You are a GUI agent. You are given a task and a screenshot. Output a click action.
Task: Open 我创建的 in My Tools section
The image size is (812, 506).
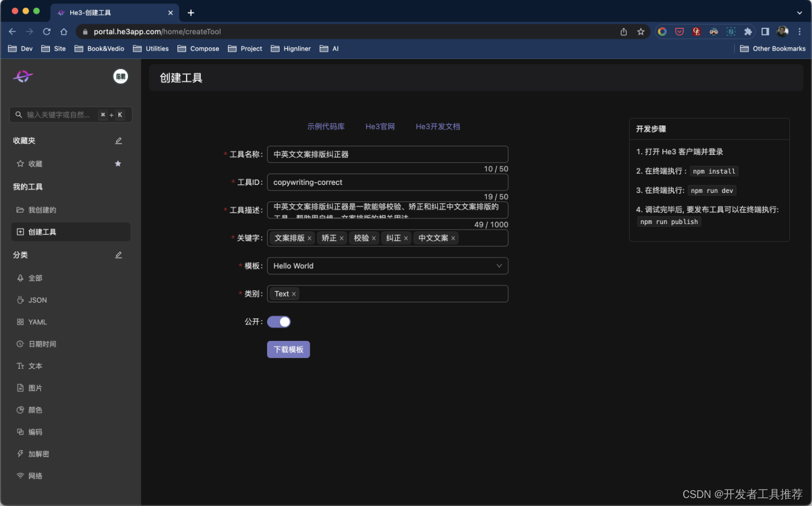coord(42,209)
